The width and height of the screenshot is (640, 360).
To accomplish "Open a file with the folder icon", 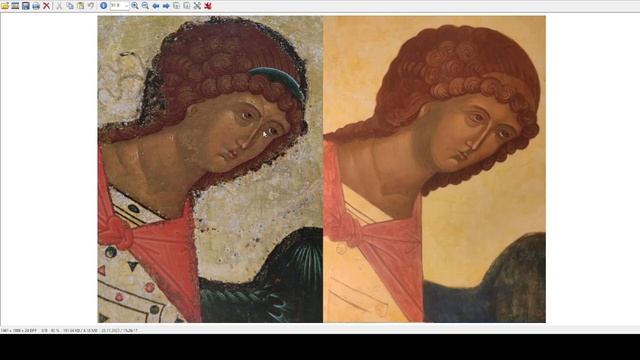I will (5, 6).
